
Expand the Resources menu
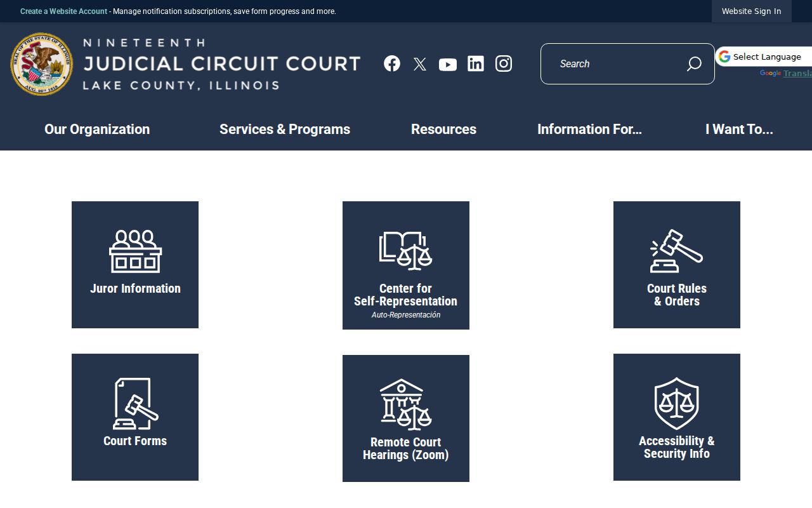click(x=443, y=129)
